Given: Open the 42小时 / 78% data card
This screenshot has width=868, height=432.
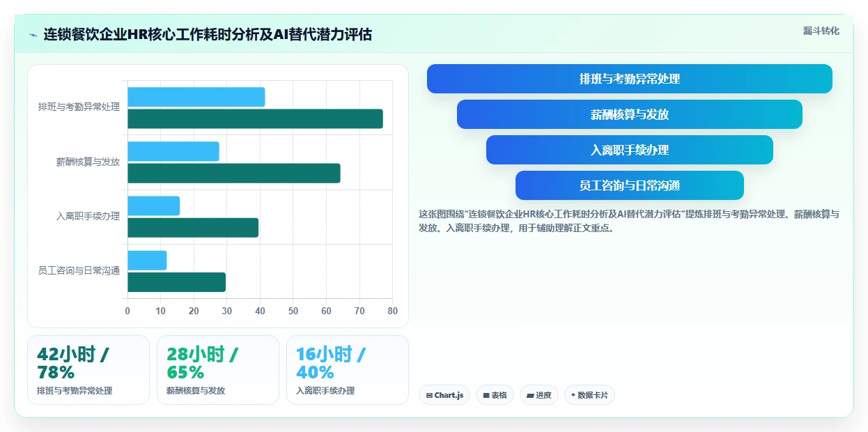Looking at the screenshot, I should [x=88, y=370].
